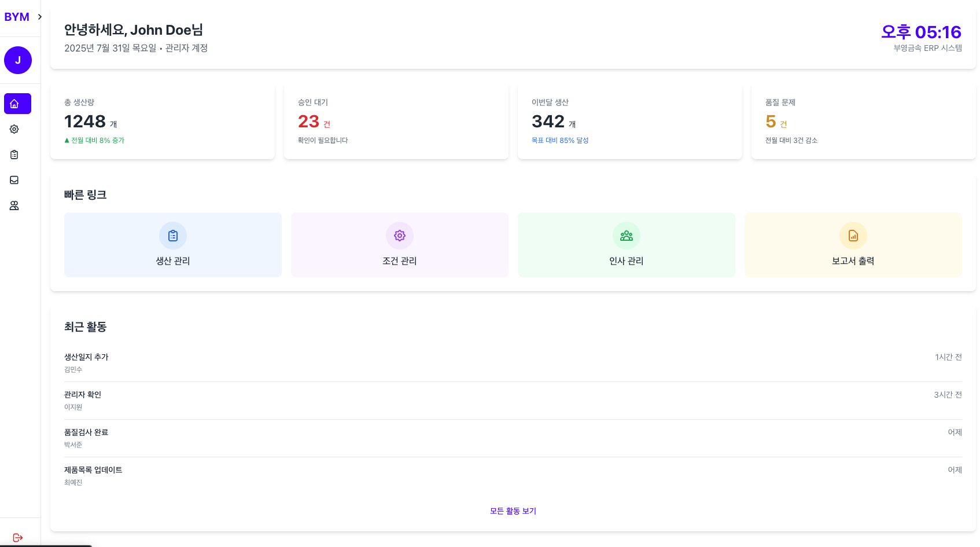The height and width of the screenshot is (547, 980).
Task: Select the 관리자 확인 activity row
Action: [513, 401]
